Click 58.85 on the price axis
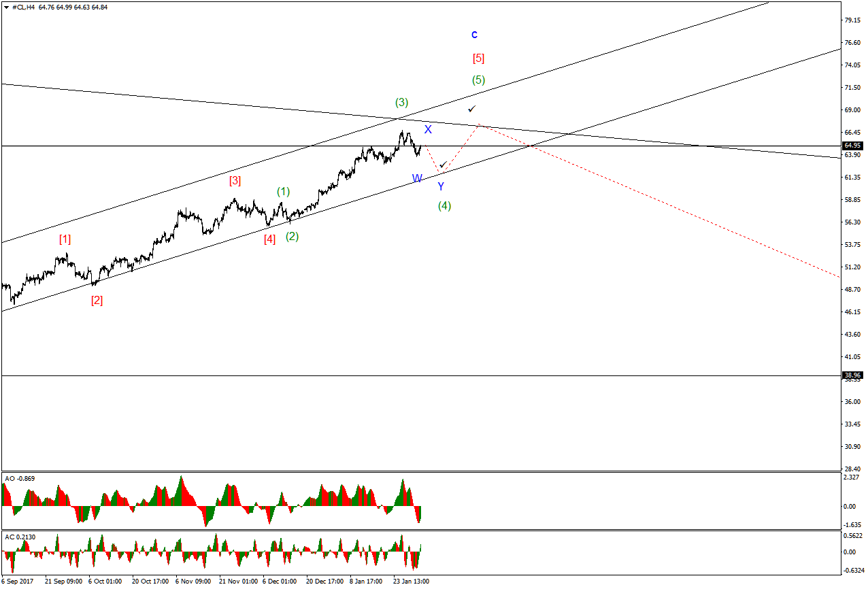Image resolution: width=868 pixels, height=589 pixels. [853, 200]
